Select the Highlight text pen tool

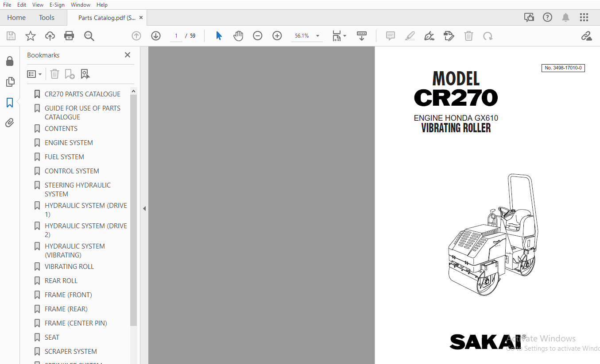click(410, 36)
